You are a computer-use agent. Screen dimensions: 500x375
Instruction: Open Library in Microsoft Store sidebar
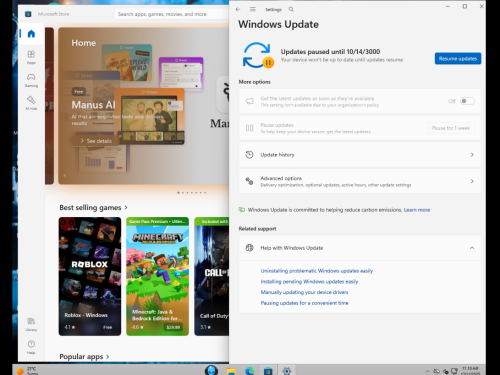point(31,324)
